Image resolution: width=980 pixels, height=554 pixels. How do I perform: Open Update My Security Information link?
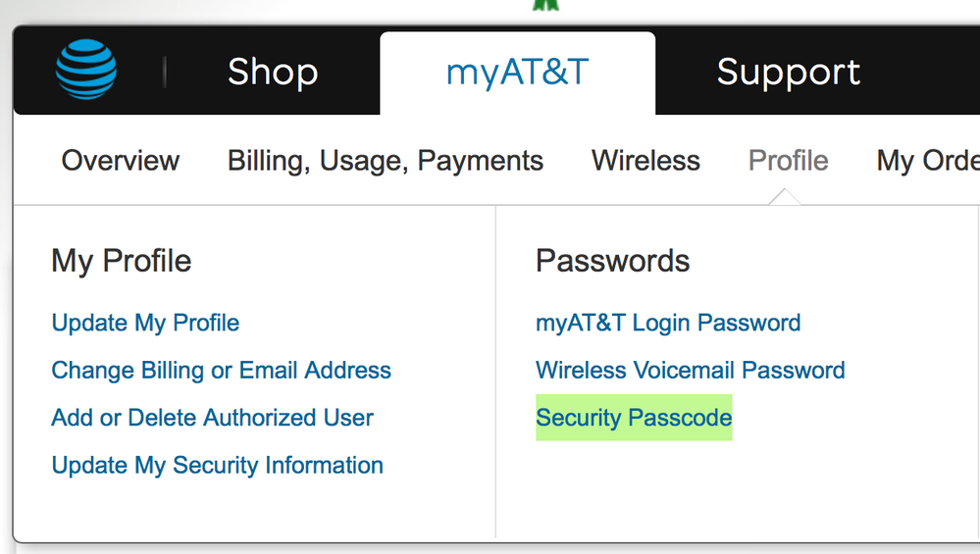click(217, 465)
